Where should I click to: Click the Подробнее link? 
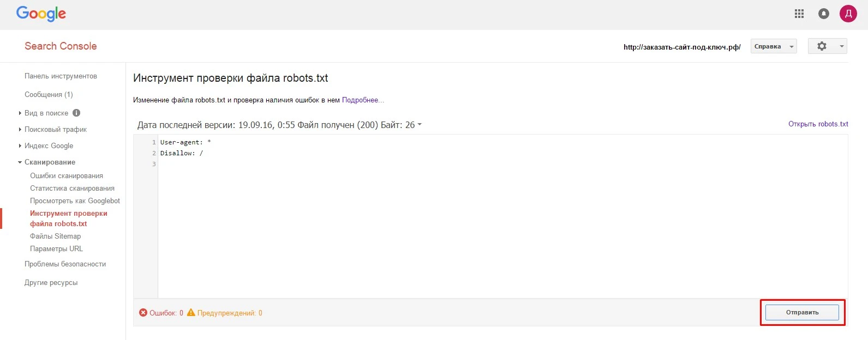tap(363, 100)
